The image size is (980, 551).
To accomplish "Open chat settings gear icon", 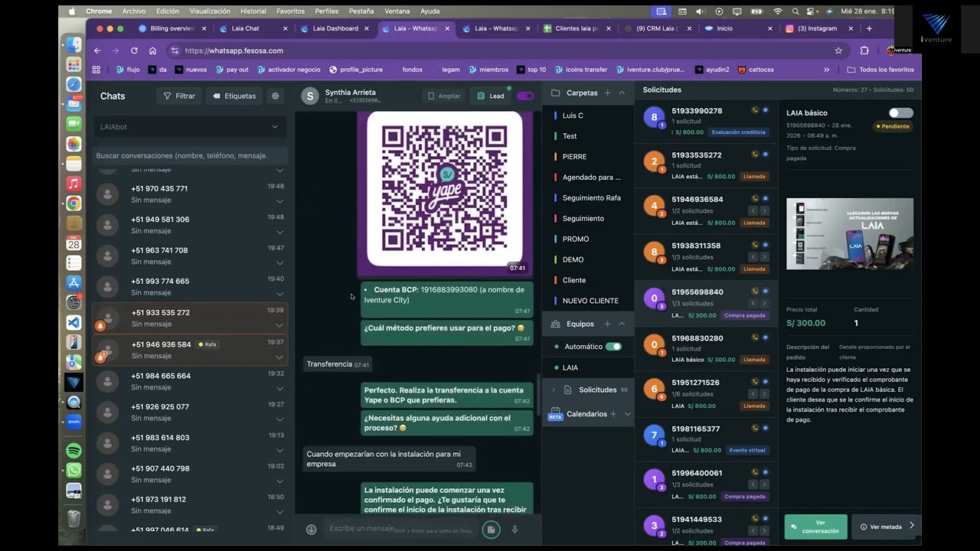I will tap(276, 96).
